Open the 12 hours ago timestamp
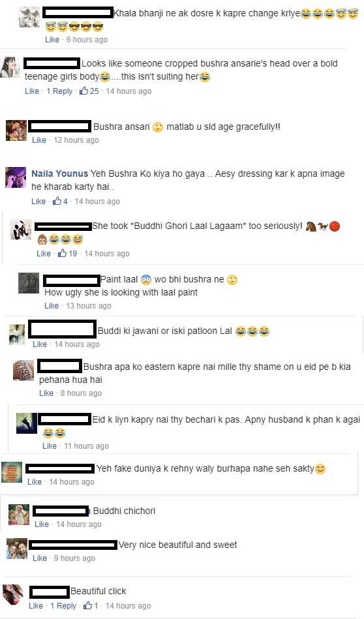The image size is (364, 619). click(x=76, y=140)
